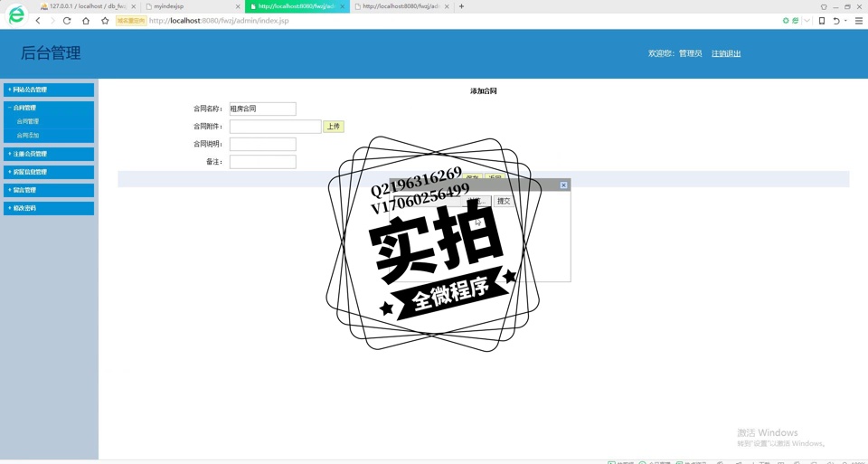Expand the 网站公告管理 sidebar section
Image resolution: width=868 pixels, height=464 pixels.
pyautogui.click(x=49, y=90)
